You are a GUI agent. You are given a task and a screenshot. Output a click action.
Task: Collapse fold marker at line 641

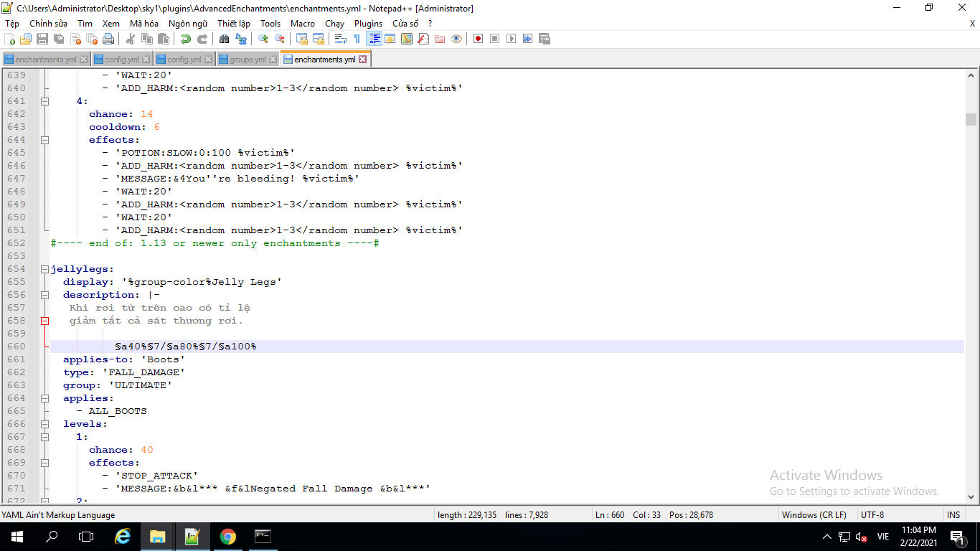(44, 101)
